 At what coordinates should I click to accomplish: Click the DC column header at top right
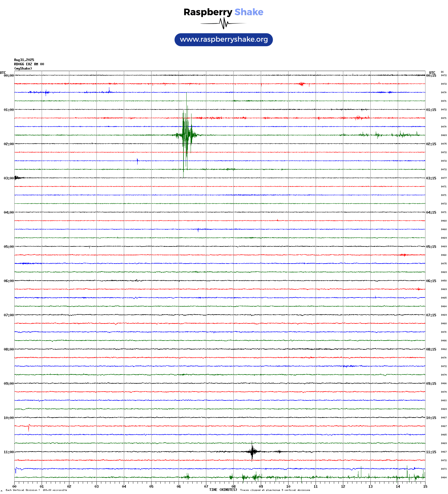442,72
